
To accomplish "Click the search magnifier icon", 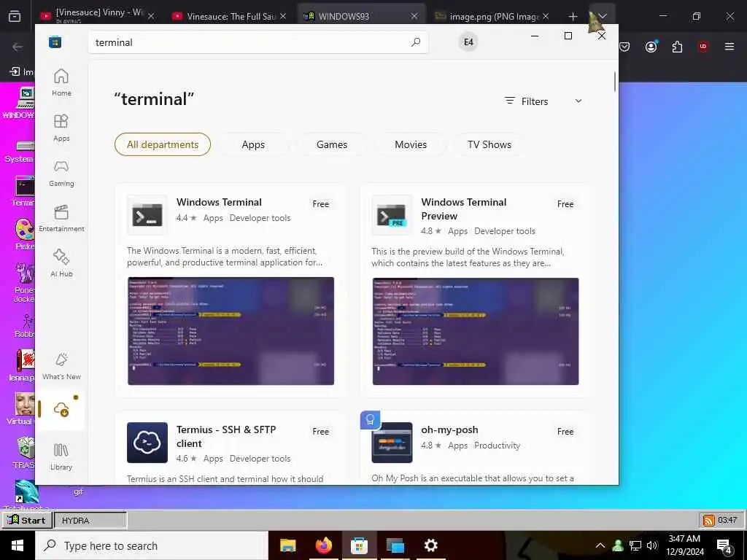I will 415,42.
